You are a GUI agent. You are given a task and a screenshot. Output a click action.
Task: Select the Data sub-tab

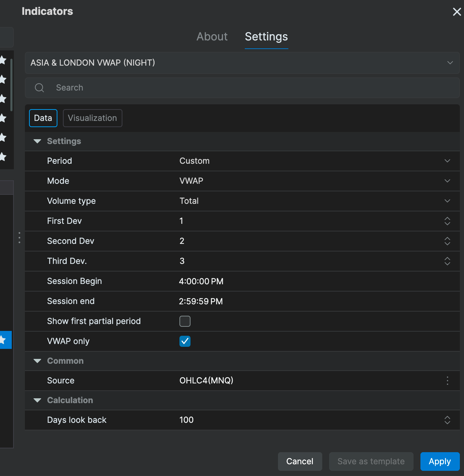(x=43, y=118)
